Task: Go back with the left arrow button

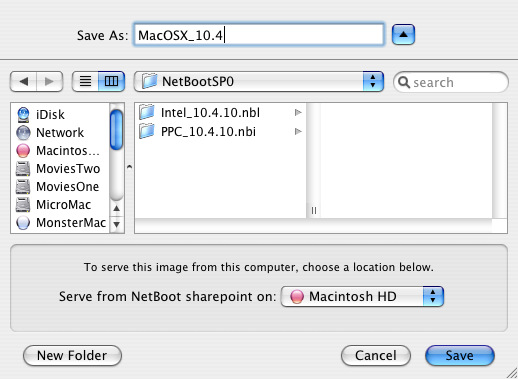Action: [x=23, y=81]
